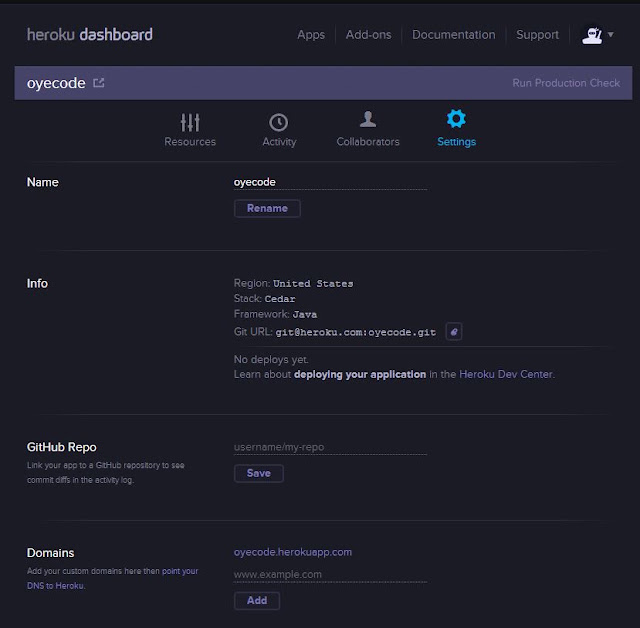Select the Settings gear icon
The width and height of the screenshot is (640, 628).
click(x=456, y=119)
